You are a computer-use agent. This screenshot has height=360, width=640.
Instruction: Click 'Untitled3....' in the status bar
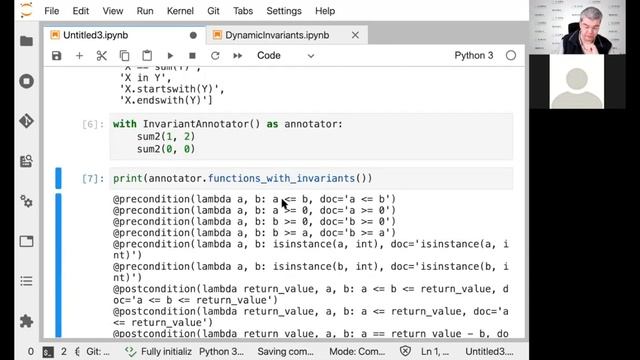click(x=489, y=351)
